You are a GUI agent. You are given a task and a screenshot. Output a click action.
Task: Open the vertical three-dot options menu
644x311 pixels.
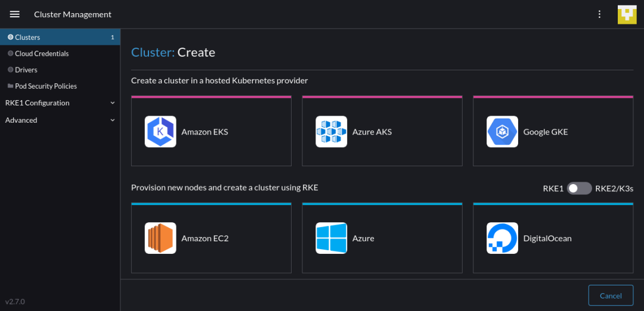(600, 14)
